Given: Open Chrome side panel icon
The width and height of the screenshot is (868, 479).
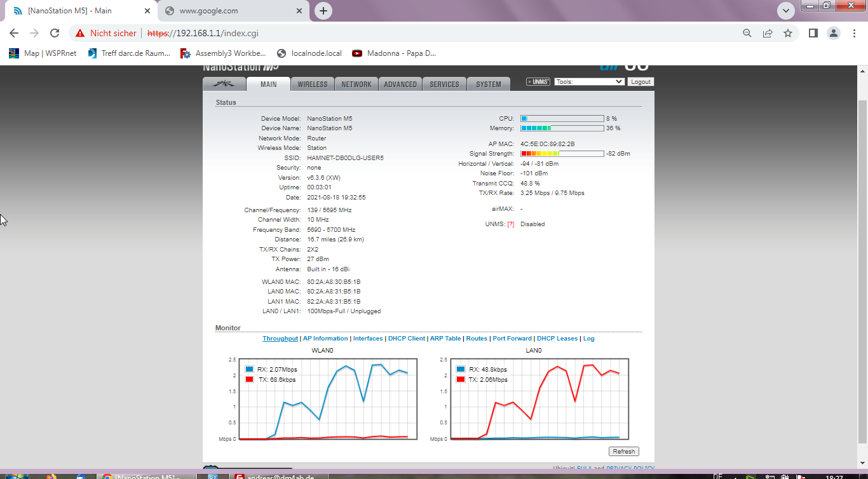Looking at the screenshot, I should (x=813, y=33).
